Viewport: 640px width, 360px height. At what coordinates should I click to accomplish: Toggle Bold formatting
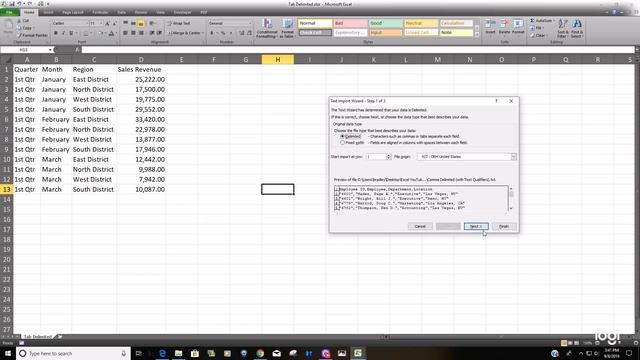56,33
